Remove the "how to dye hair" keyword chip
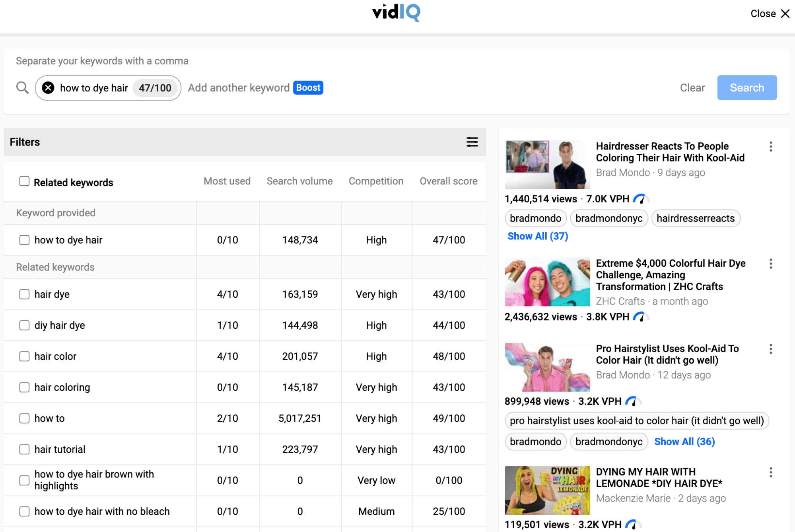 tap(48, 87)
